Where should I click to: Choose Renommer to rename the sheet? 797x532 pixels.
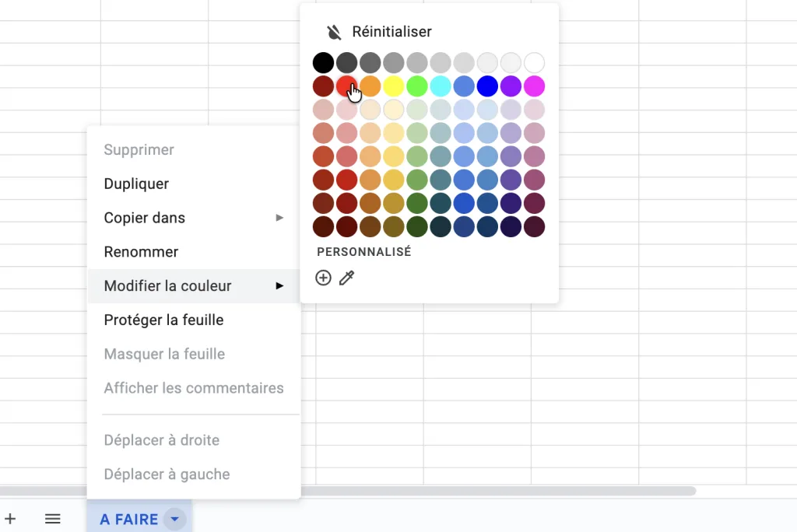coord(141,251)
